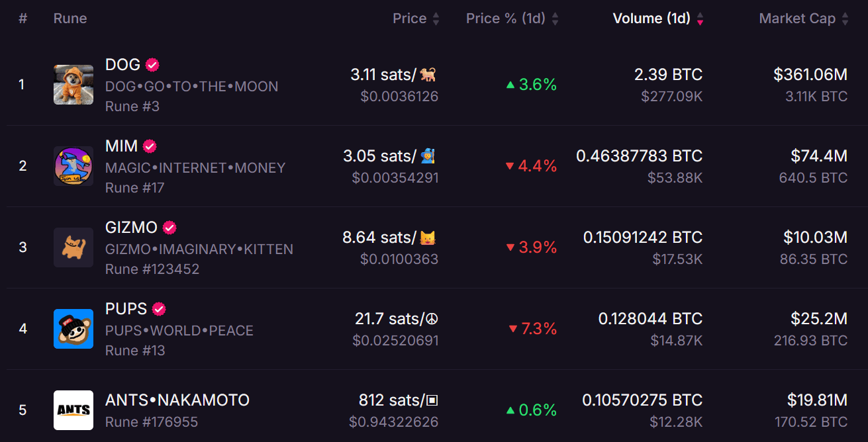Screen dimensions: 868x442
Task: Click the MIM wizard avatar icon
Action: tap(73, 166)
